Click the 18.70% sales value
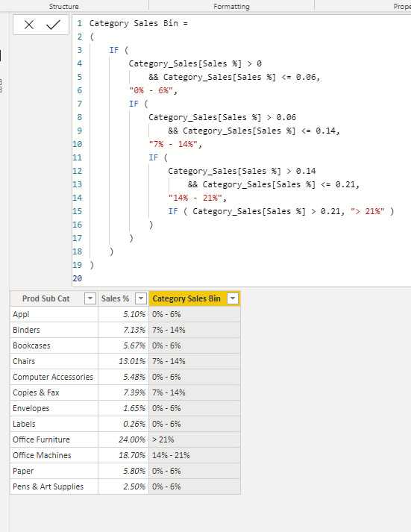411x532 pixels. (123, 455)
